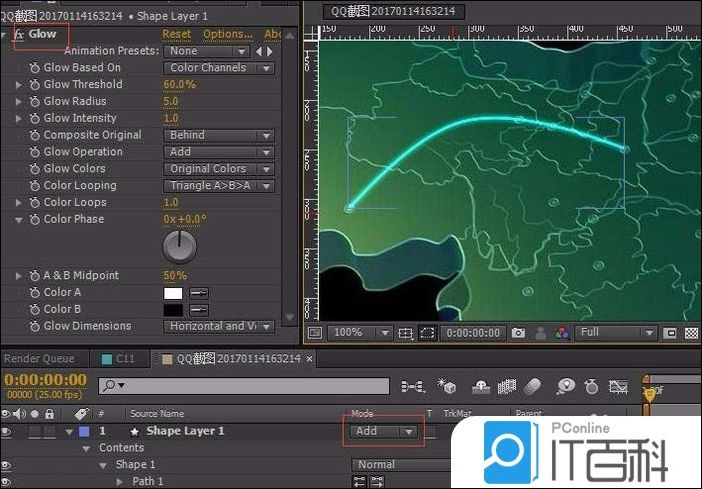Image resolution: width=702 pixels, height=489 pixels.
Task: Click the Glow Radius stopwatch icon
Action: pyautogui.click(x=34, y=102)
